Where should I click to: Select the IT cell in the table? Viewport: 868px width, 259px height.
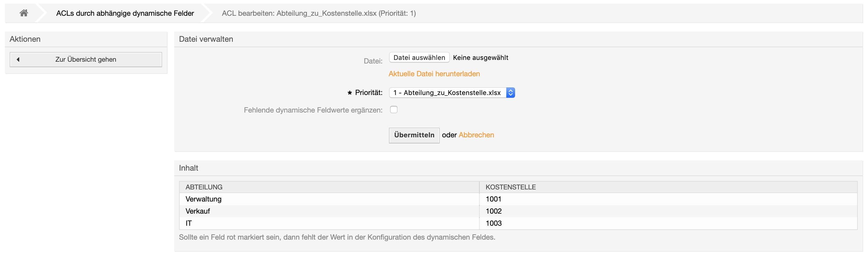pyautogui.click(x=189, y=223)
